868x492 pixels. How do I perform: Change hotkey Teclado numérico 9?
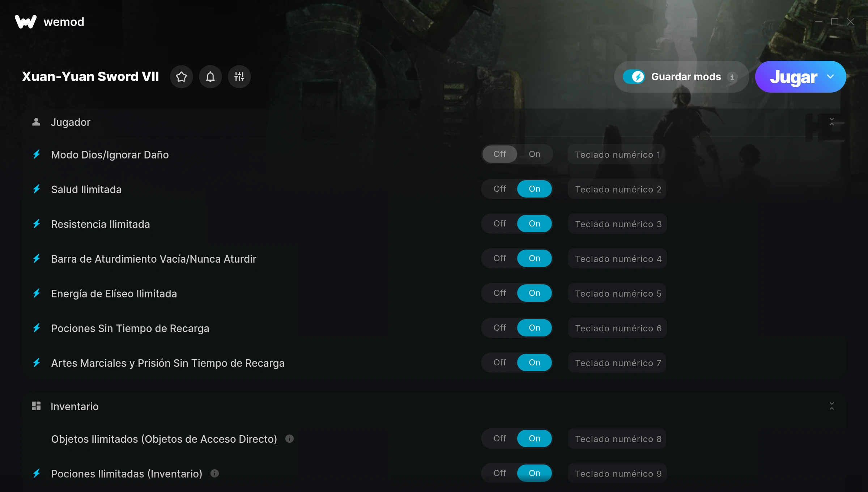tap(617, 474)
